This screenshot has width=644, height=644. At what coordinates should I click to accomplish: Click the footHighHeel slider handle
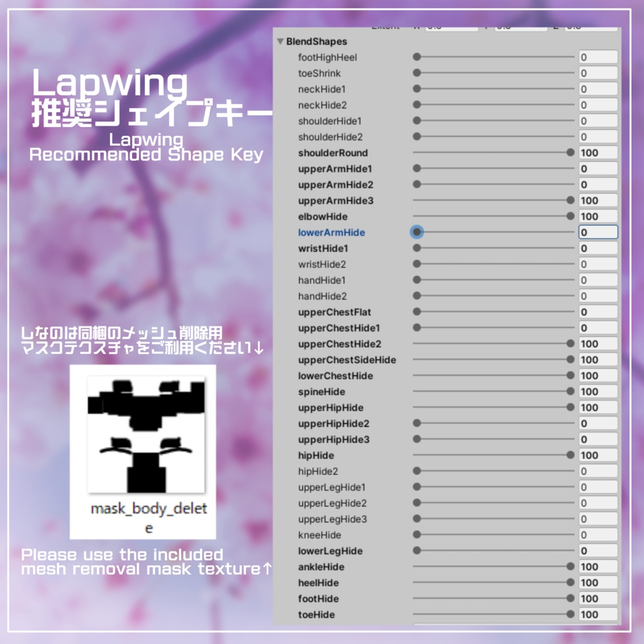click(416, 57)
